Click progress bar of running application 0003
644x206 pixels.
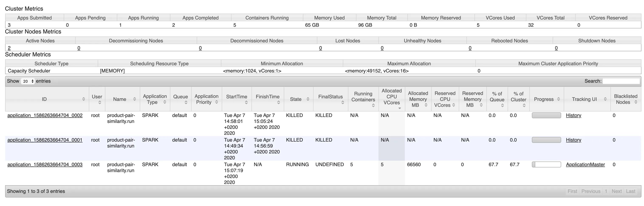pyautogui.click(x=547, y=165)
